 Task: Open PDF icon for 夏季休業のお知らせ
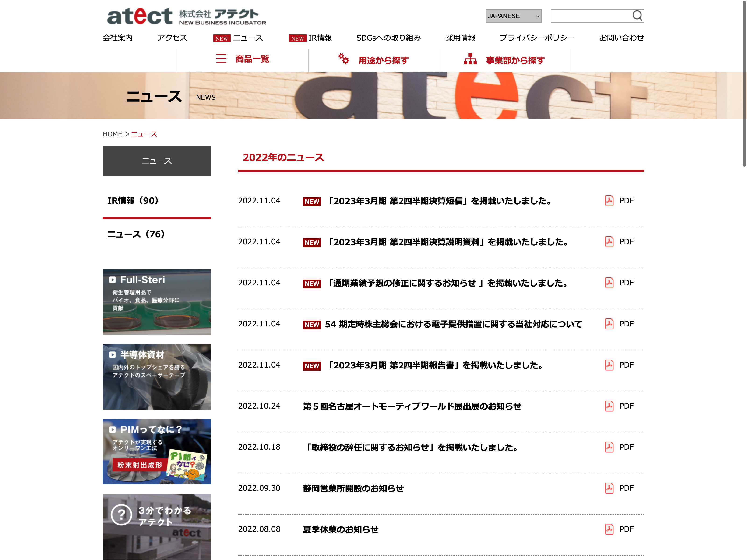(609, 529)
